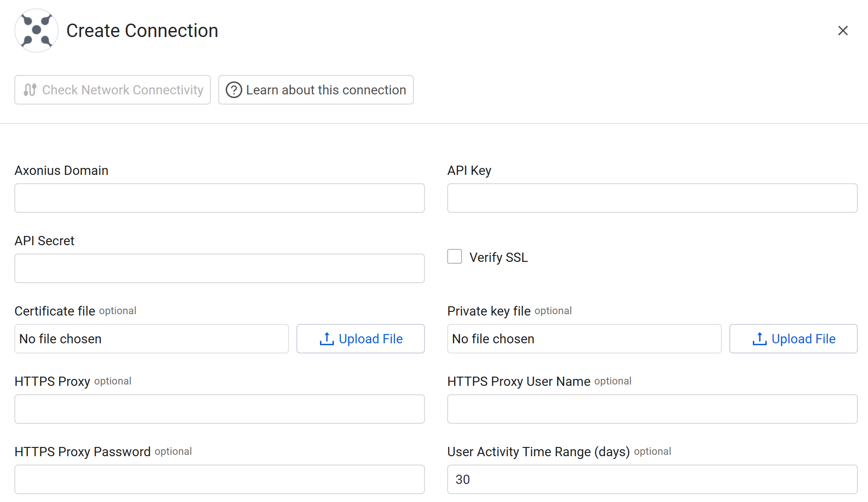This screenshot has height=502, width=868.
Task: Open Learn about this connection
Action: pyautogui.click(x=316, y=90)
